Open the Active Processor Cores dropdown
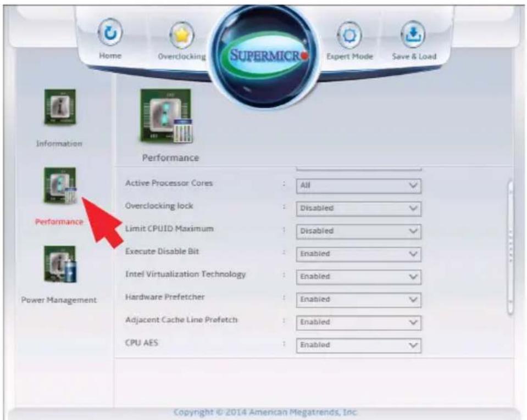This screenshot has height=420, width=527. point(359,186)
